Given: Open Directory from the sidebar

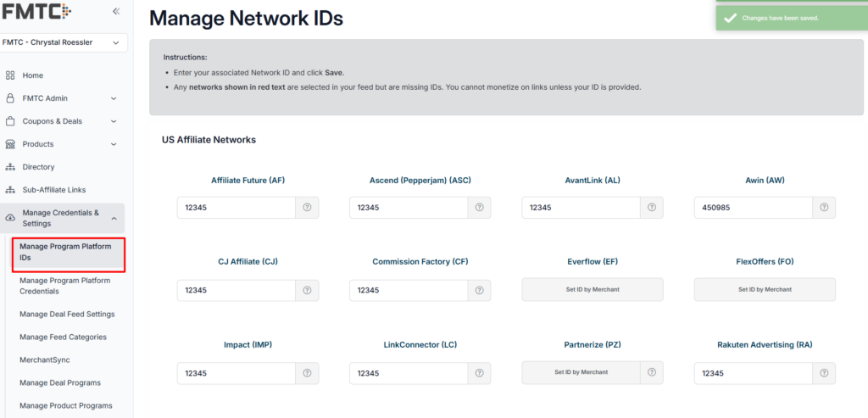Looking at the screenshot, I should pos(38,167).
